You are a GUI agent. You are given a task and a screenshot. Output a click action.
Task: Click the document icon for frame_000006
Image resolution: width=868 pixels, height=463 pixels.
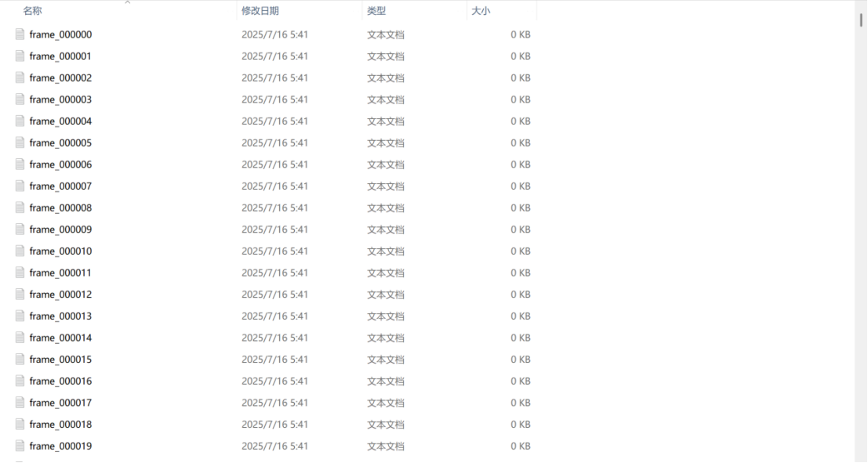pyautogui.click(x=20, y=165)
